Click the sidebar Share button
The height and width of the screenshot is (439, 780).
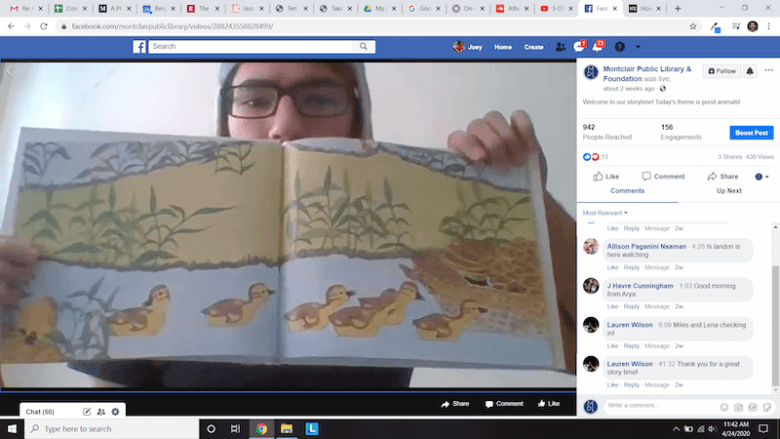723,176
